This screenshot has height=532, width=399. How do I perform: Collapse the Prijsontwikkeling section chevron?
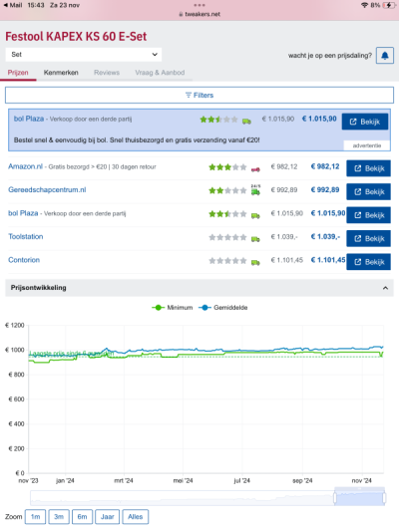[x=385, y=288]
